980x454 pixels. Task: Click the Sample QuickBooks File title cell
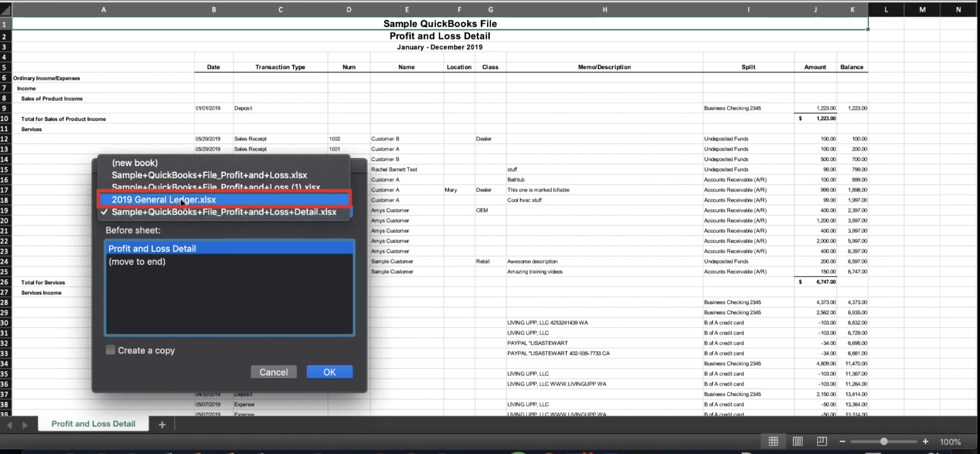(440, 24)
